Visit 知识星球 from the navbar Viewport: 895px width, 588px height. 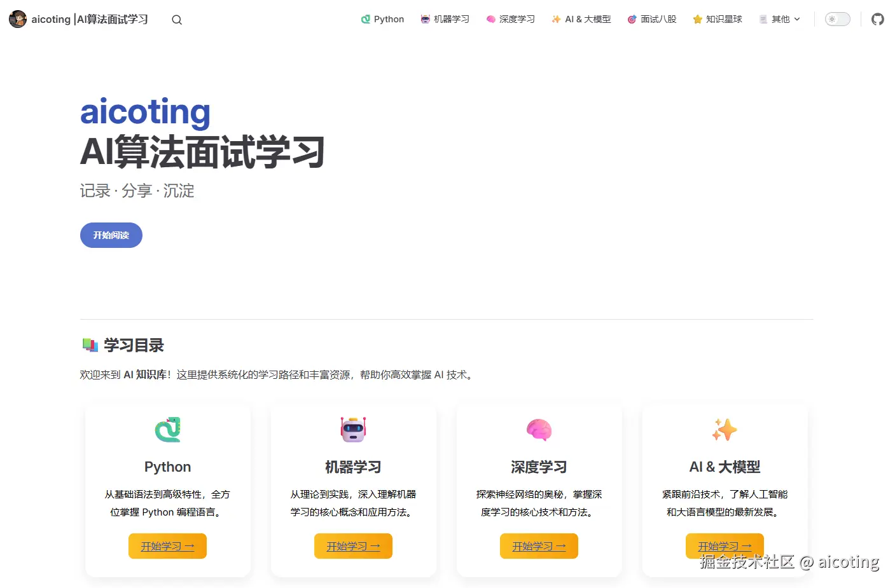pos(717,20)
